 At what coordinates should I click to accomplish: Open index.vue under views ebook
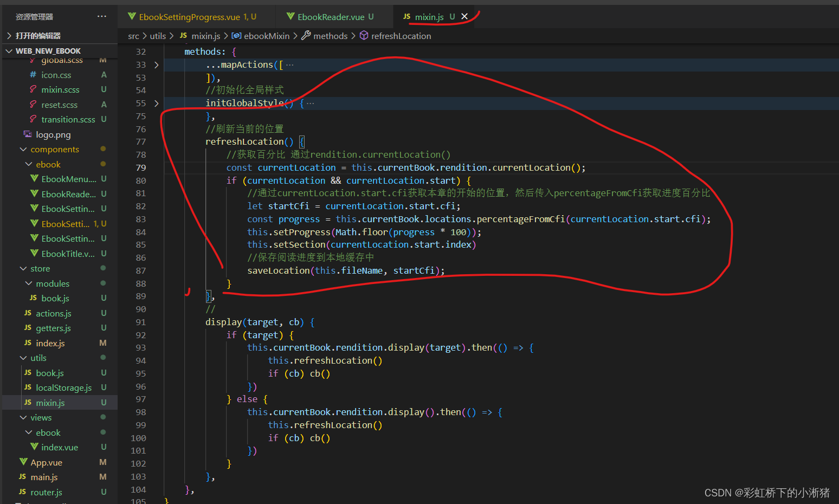(60, 448)
